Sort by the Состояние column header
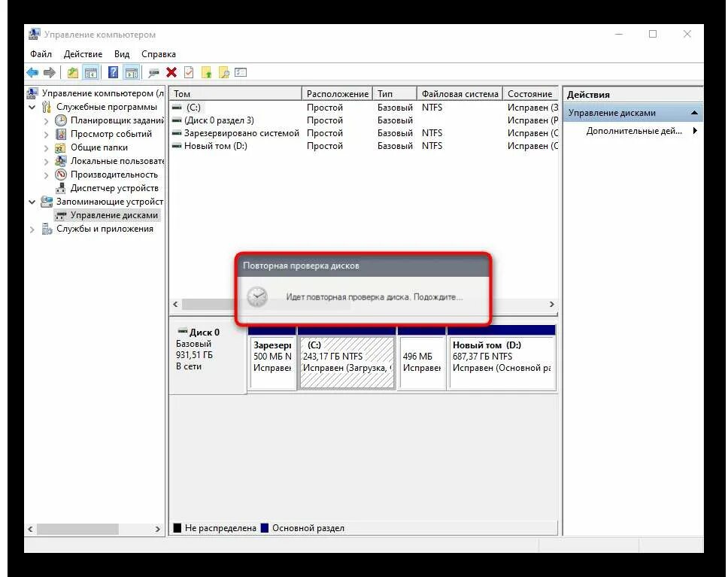 530,94
